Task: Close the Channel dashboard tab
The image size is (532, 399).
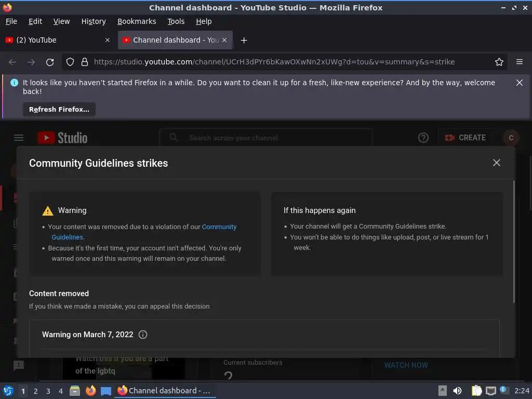Action: (224, 40)
